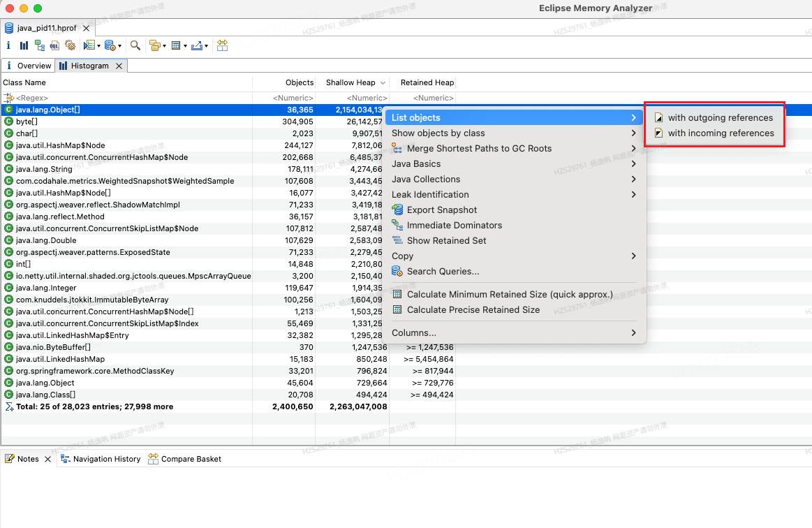Close the java_pid11.hprof tab

(87, 29)
